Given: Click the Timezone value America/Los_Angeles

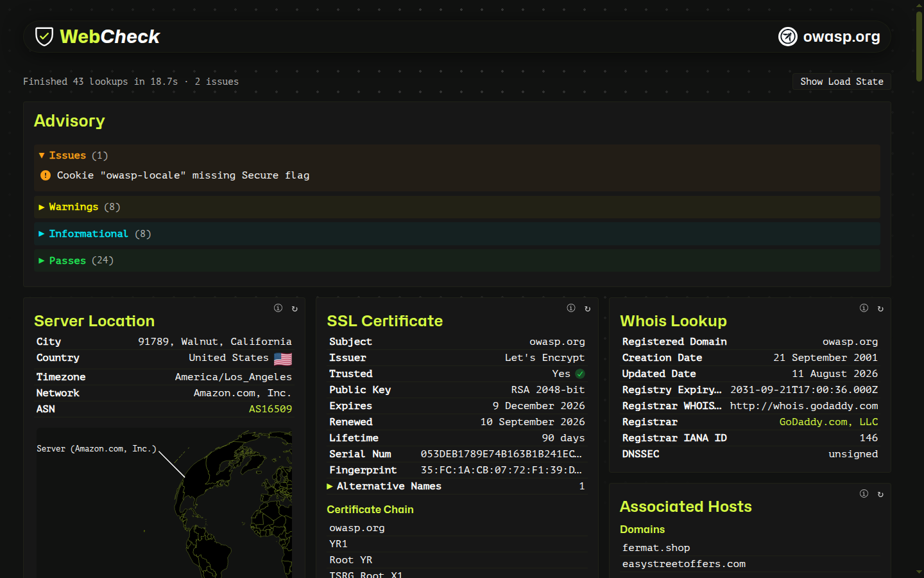Looking at the screenshot, I should coord(234,377).
